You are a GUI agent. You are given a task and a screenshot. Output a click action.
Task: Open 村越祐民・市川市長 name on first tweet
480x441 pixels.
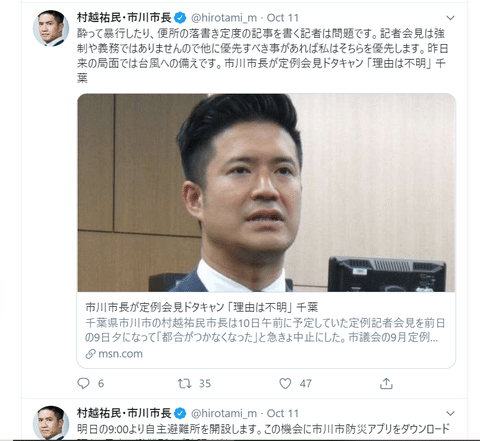point(124,18)
